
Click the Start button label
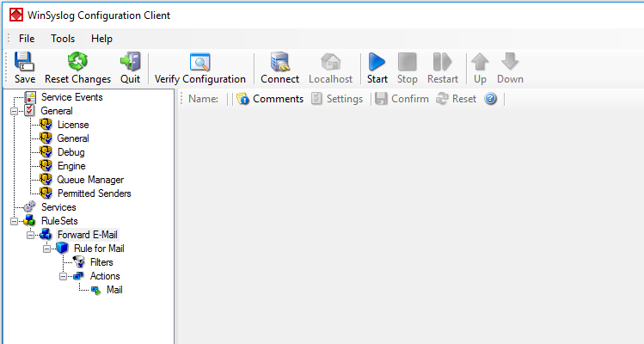(x=377, y=79)
